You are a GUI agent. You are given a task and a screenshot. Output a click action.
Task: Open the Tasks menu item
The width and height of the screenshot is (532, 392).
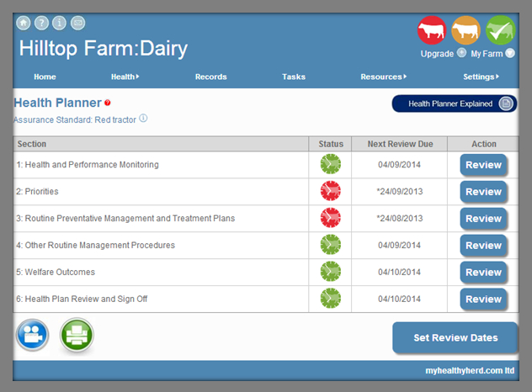pyautogui.click(x=294, y=77)
